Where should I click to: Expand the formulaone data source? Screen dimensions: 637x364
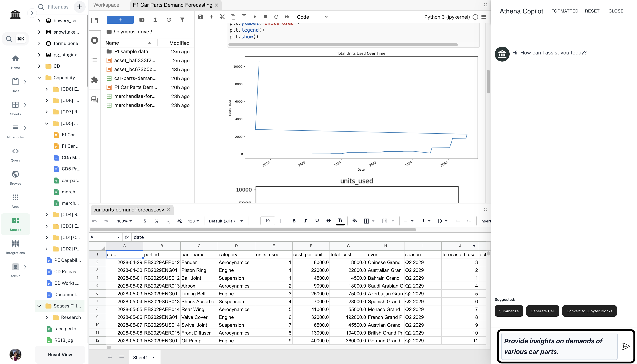[x=39, y=43]
